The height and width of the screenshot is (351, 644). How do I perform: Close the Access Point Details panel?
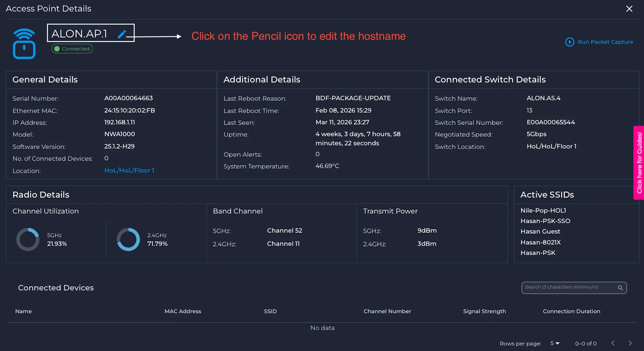(629, 9)
